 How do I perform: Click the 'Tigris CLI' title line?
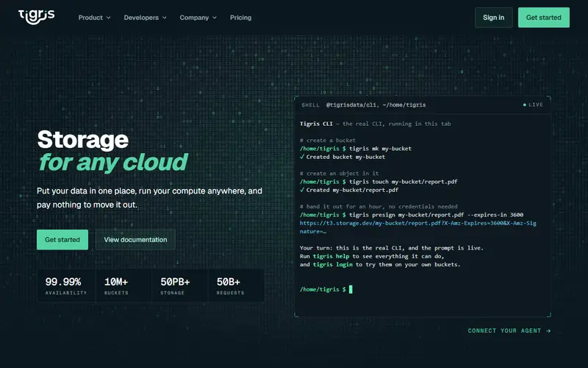[x=375, y=124]
